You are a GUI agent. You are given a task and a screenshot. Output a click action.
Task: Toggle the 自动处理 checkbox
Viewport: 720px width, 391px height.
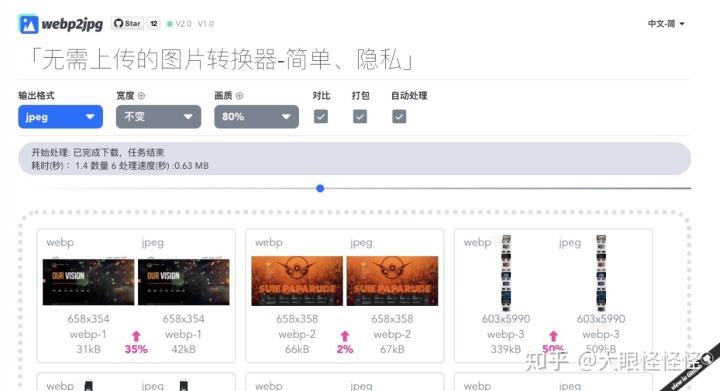pos(399,117)
